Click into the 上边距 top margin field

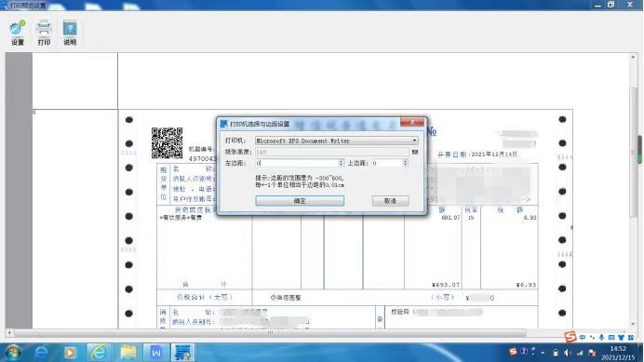click(386, 163)
